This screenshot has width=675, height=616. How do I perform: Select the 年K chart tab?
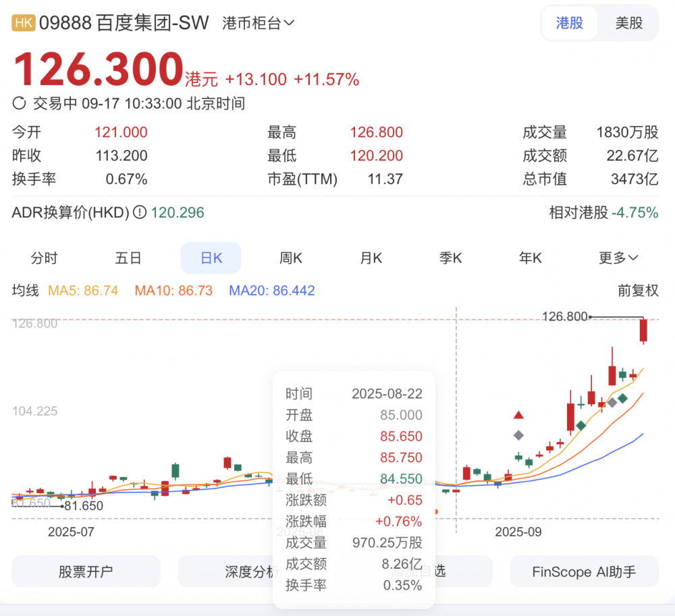coord(531,258)
